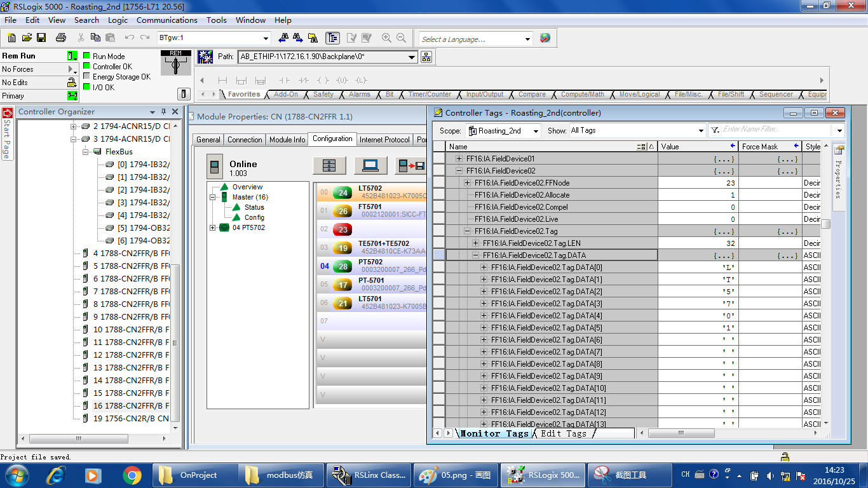Open the BTgw:1 routine dropdown
This screenshot has width=868, height=488.
(x=266, y=38)
